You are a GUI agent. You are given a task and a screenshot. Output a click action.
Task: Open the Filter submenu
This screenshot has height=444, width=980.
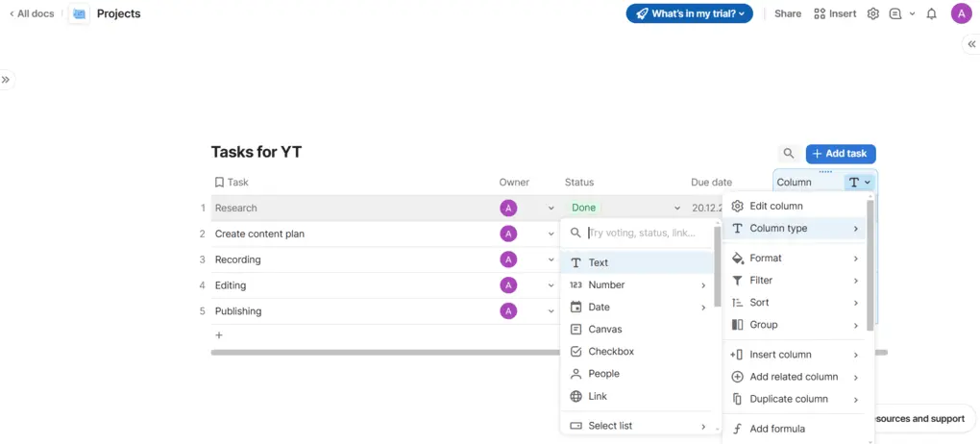[x=795, y=281]
